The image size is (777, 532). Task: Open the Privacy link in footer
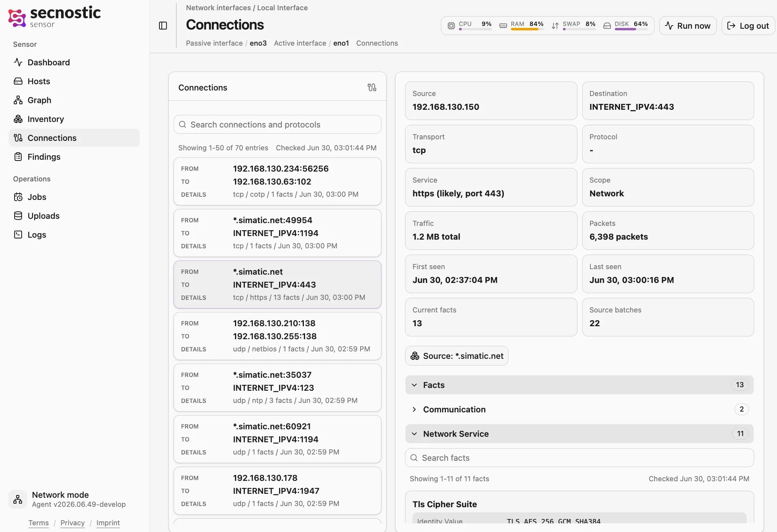point(72,523)
